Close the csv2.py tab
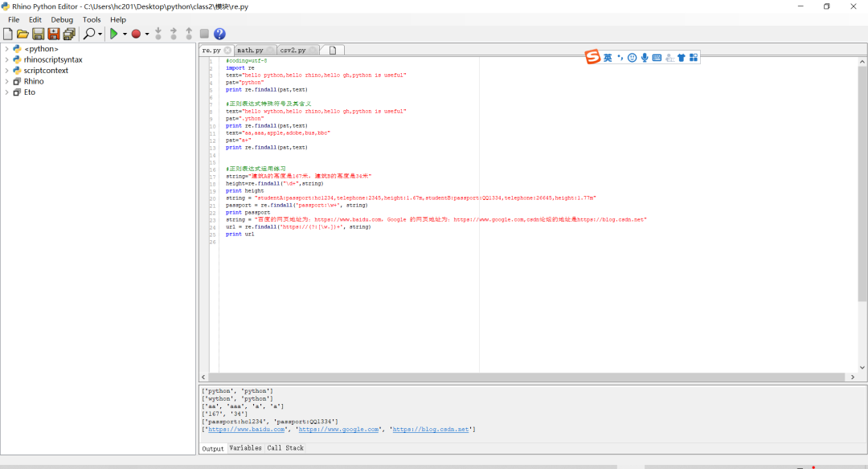 [313, 51]
